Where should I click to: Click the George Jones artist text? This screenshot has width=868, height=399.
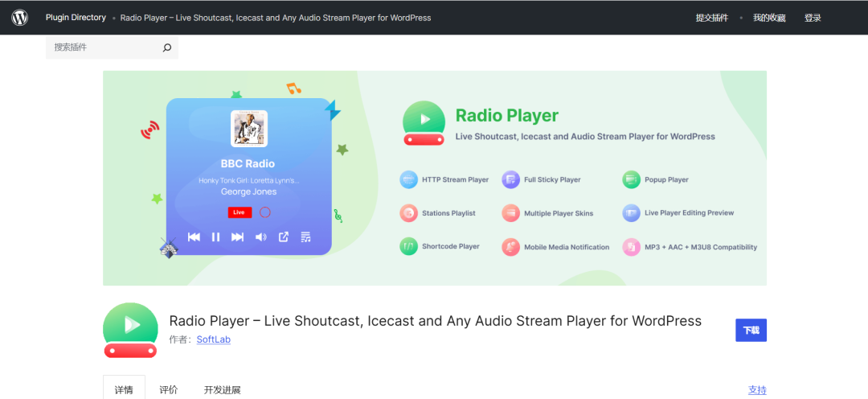(248, 191)
